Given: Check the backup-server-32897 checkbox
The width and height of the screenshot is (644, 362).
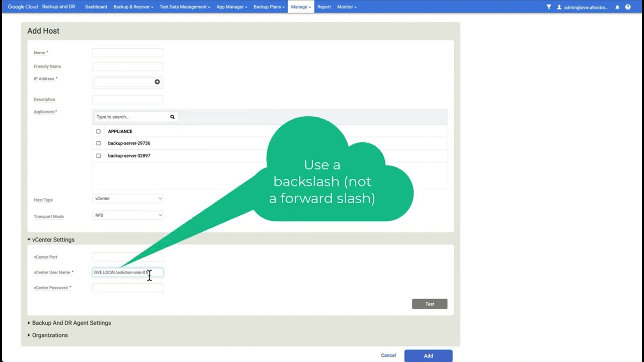Looking at the screenshot, I should tap(98, 156).
